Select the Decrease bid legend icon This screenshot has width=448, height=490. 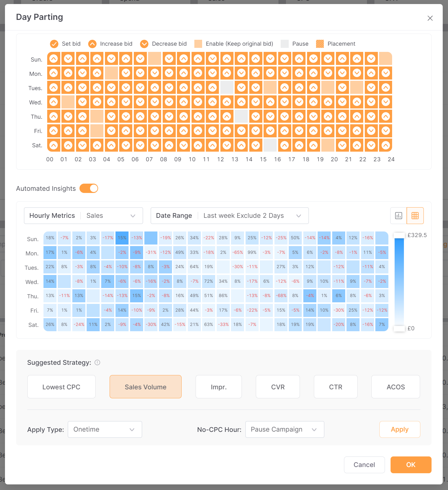(144, 44)
